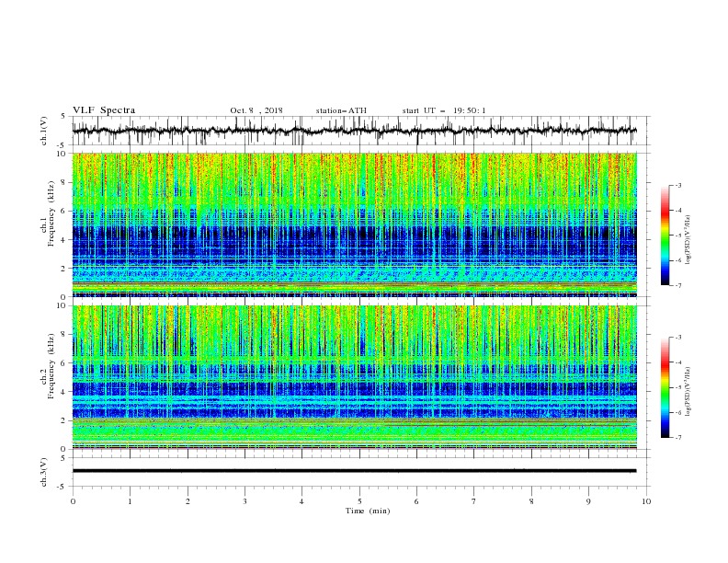Click the 'start UT = 19:50:1' label
This screenshot has width=728, height=563.
tap(444, 110)
